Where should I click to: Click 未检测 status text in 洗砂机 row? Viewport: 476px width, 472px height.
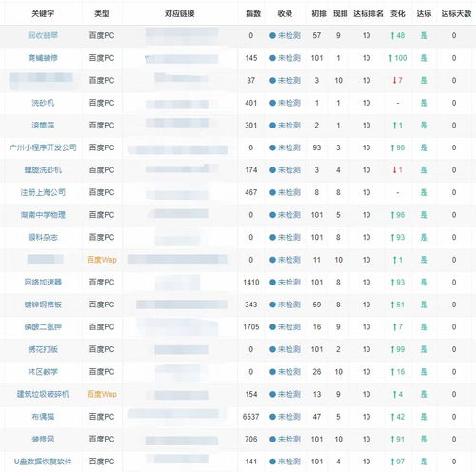pos(289,103)
